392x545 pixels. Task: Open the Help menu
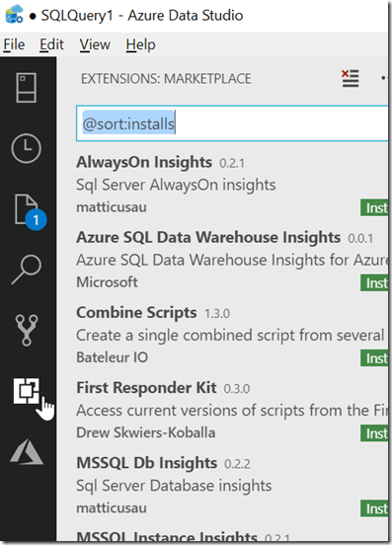(140, 44)
